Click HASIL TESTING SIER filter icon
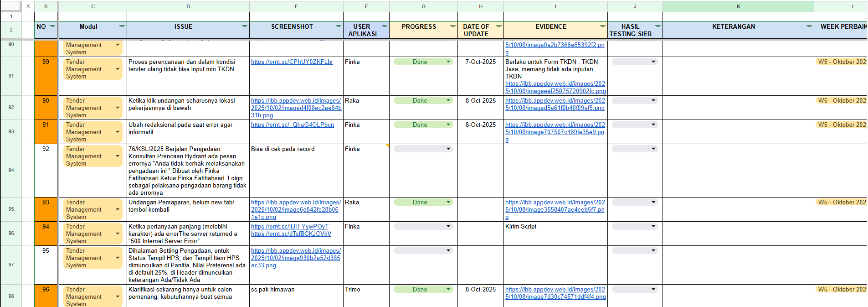Screen dimensions: 868x307 coord(657,27)
